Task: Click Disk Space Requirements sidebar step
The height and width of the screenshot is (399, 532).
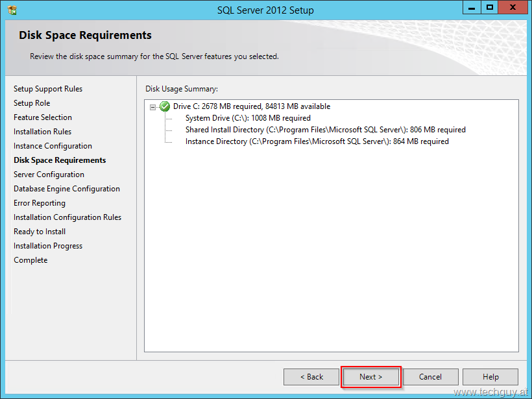Action: [60, 160]
